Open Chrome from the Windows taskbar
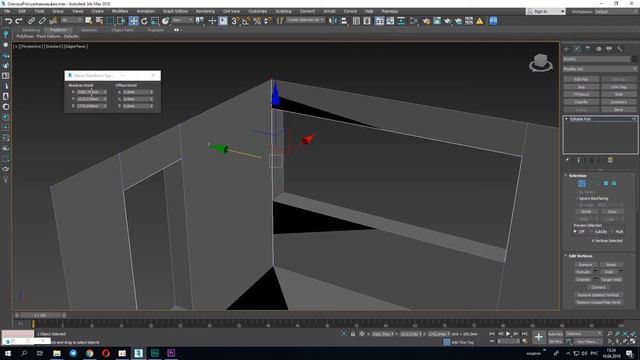Screen dimensions: 640x360 [x=89, y=353]
